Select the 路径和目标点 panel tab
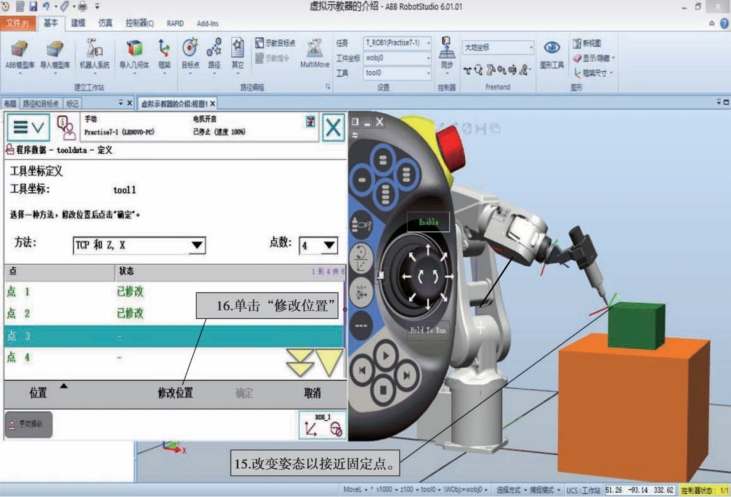The image size is (731, 497). tap(41, 104)
